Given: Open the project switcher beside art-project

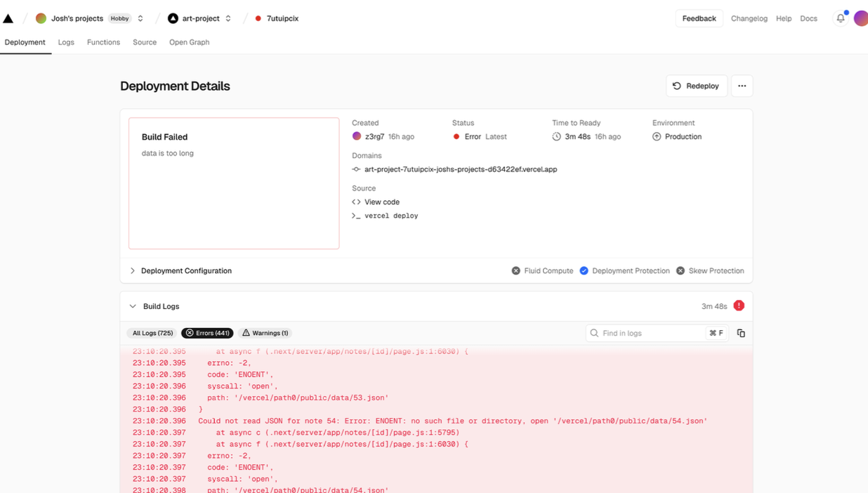Looking at the screenshot, I should (x=228, y=18).
